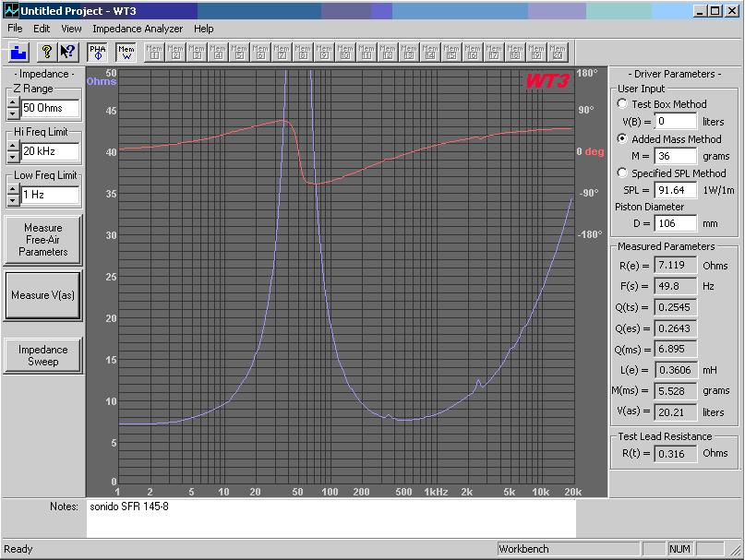The height and width of the screenshot is (560, 745).
Task: Open the View menu
Action: point(71,29)
